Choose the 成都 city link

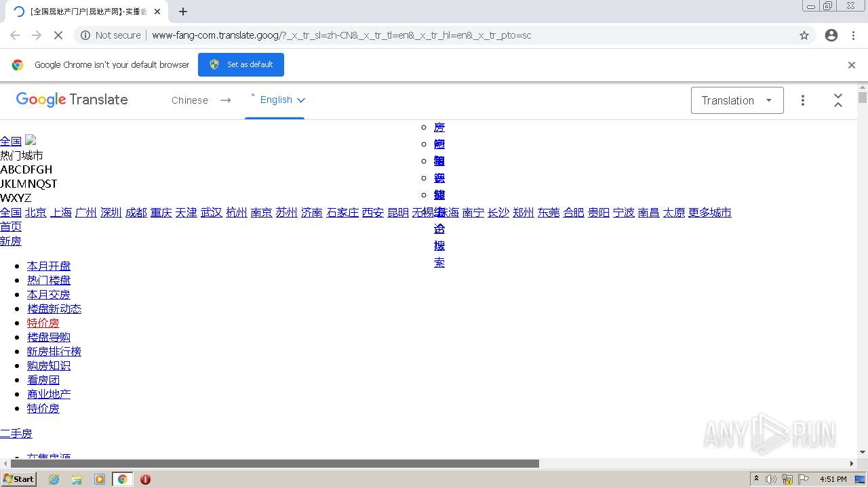pos(136,213)
